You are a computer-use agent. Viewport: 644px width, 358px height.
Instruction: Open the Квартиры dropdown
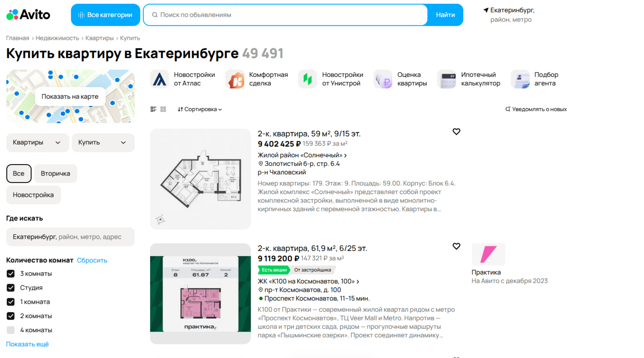click(38, 142)
